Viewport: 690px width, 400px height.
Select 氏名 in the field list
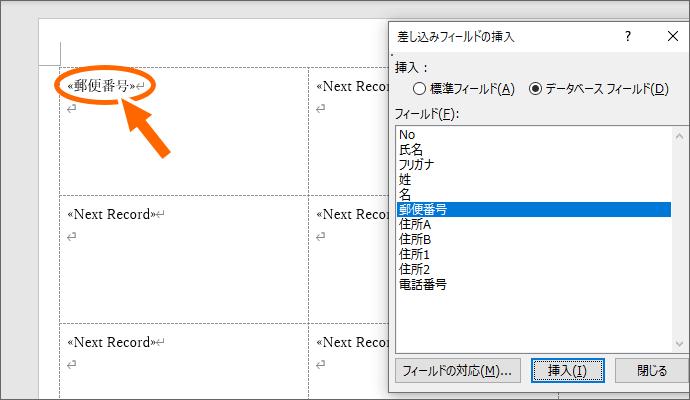pos(410,149)
